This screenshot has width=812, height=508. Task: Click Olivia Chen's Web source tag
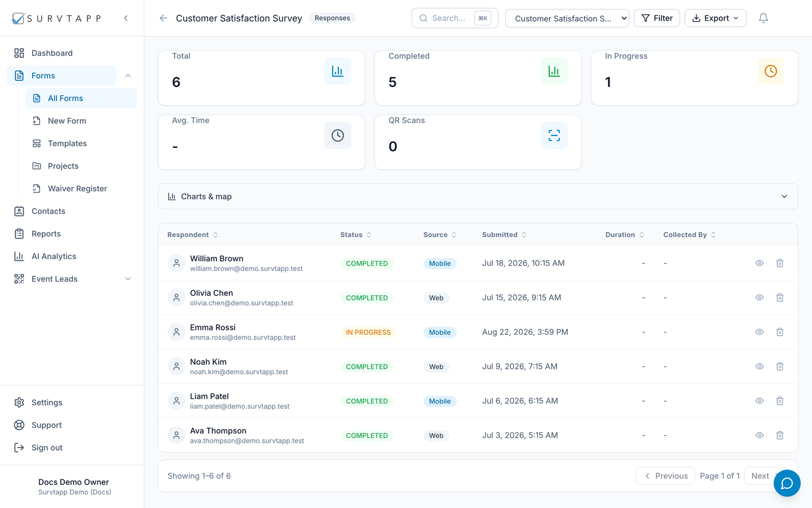click(436, 298)
